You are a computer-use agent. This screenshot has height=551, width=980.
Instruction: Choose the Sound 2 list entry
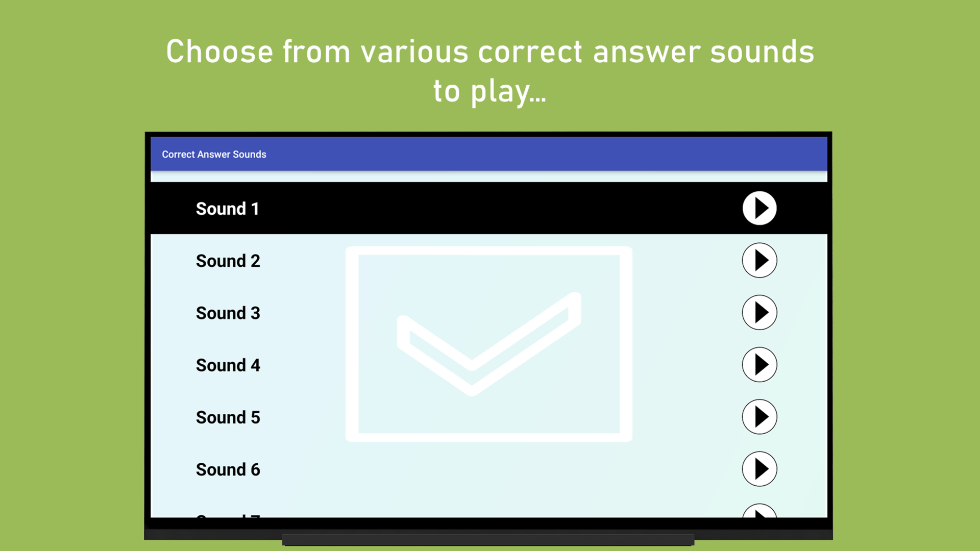pyautogui.click(x=228, y=261)
